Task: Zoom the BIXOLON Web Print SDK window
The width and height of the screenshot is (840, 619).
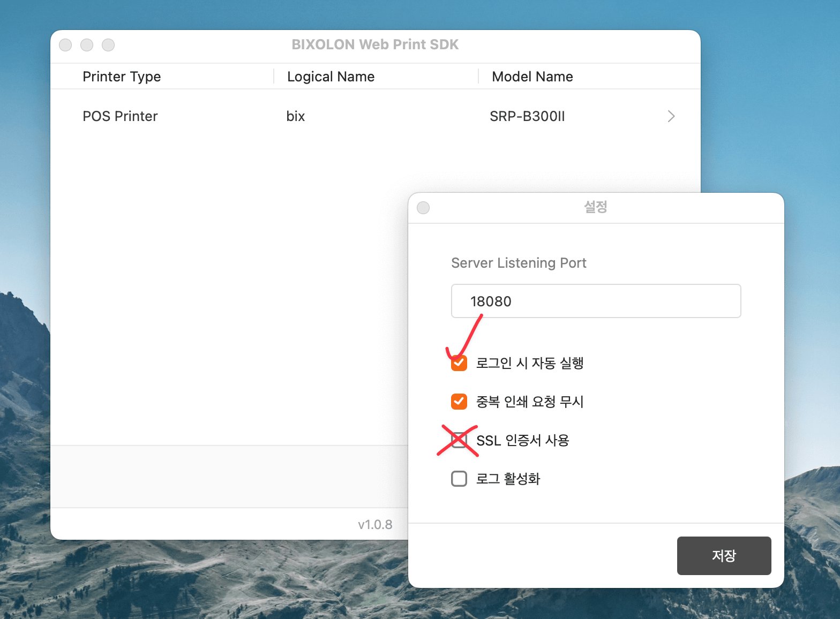Action: click(x=108, y=45)
